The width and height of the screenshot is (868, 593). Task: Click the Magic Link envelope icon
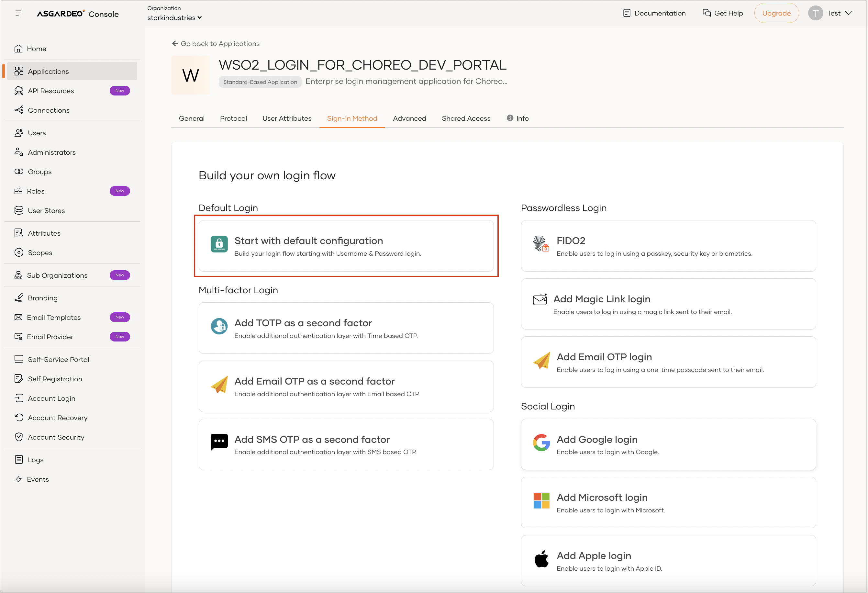540,300
